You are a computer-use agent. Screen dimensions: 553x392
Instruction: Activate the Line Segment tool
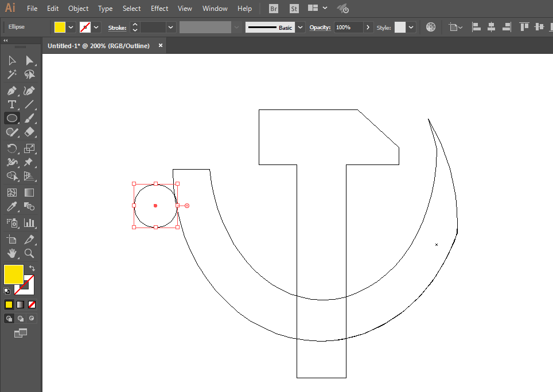click(x=29, y=105)
